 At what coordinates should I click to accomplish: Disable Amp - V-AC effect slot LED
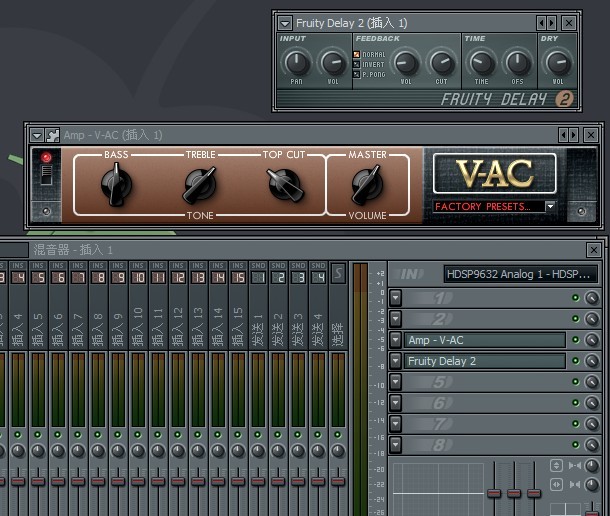click(575, 340)
